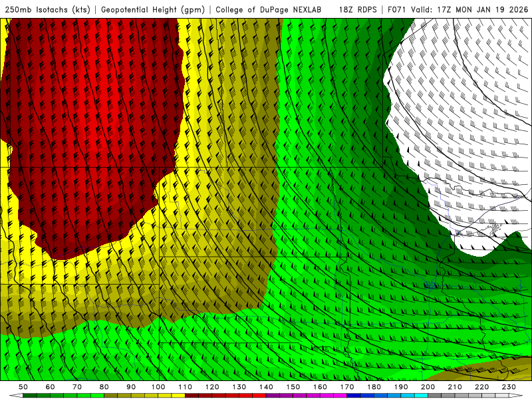
Task: Click the 150 label on the color scale
Action: coord(293,387)
